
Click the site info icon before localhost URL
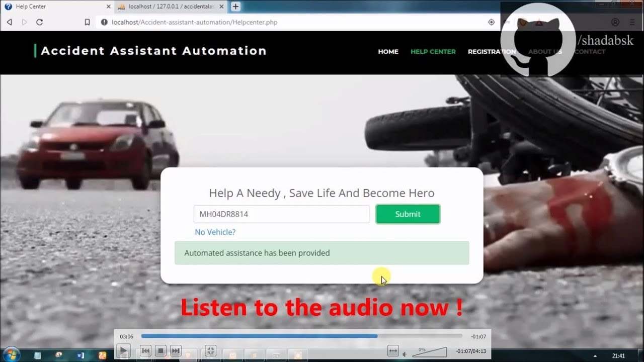104,22
